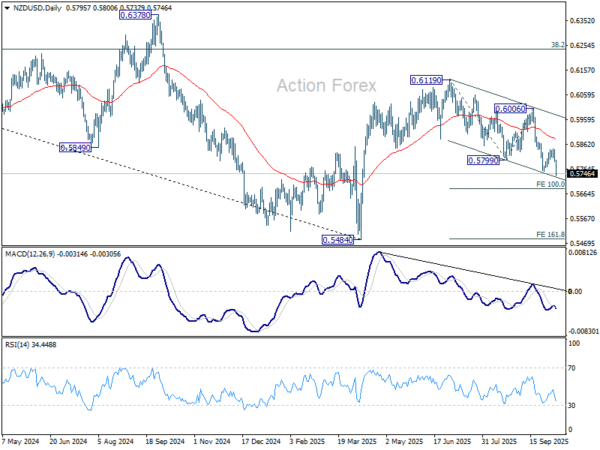Click the 17 Jun 2025 date label
Viewport: 600px width, 450px height.
[x=453, y=441]
